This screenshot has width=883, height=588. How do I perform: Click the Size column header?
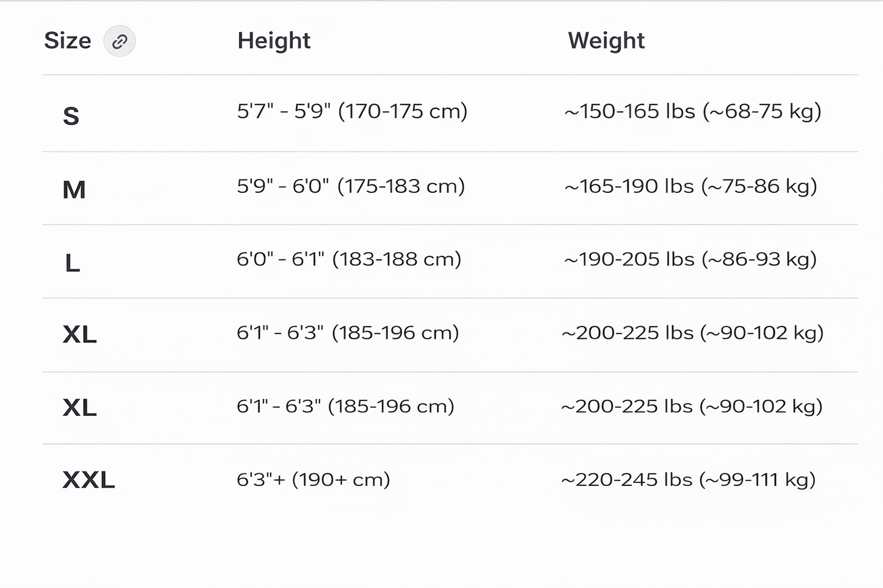67,41
